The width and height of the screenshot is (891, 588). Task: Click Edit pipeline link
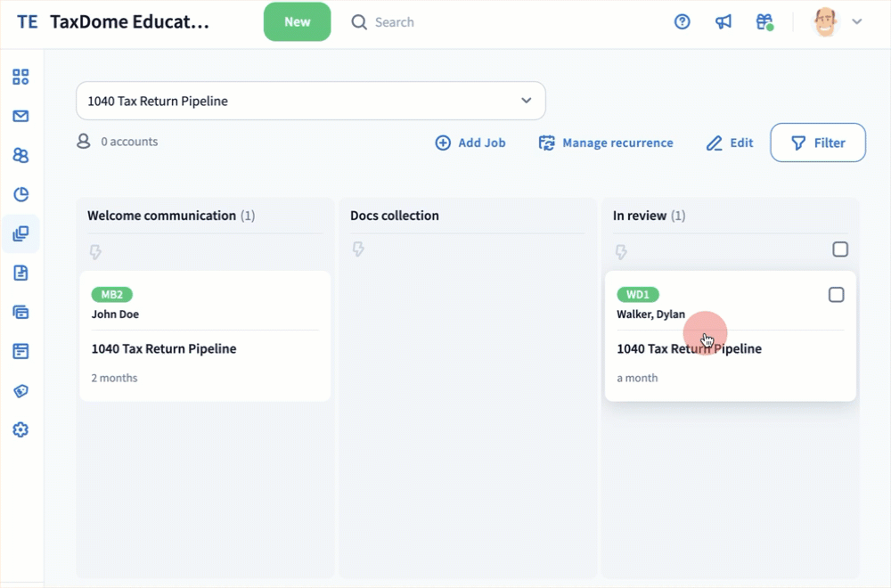click(x=730, y=143)
